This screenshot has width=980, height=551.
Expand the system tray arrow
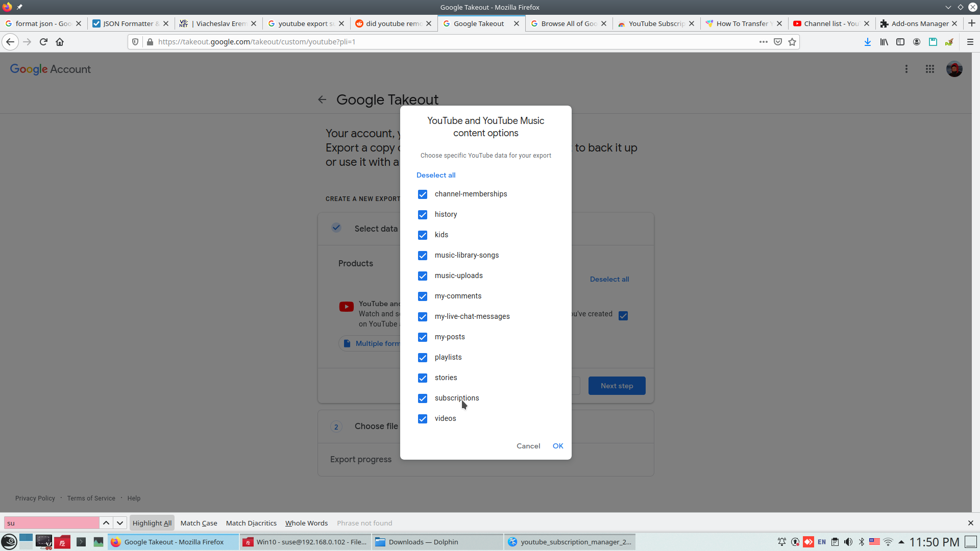tap(901, 542)
